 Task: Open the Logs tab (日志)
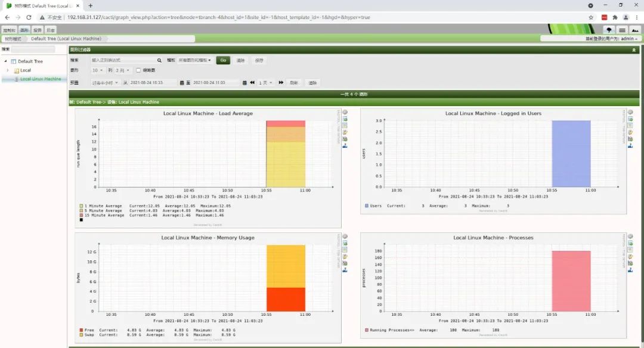51,30
